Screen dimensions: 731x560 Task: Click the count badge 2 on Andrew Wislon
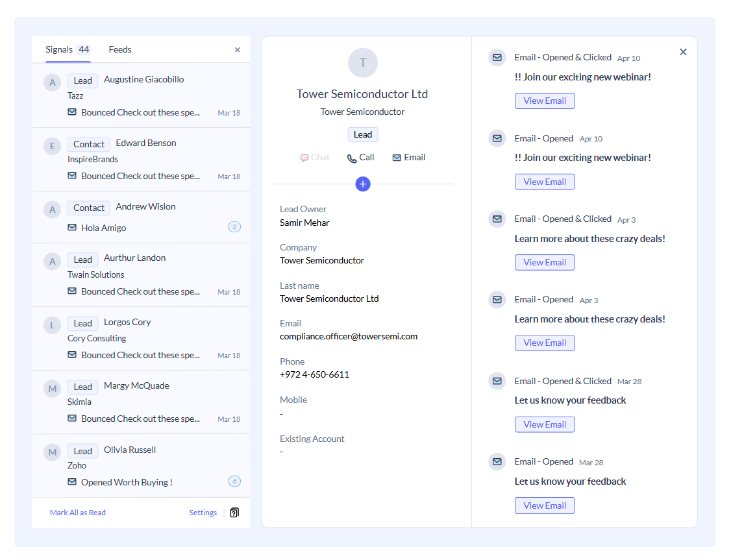coord(234,227)
